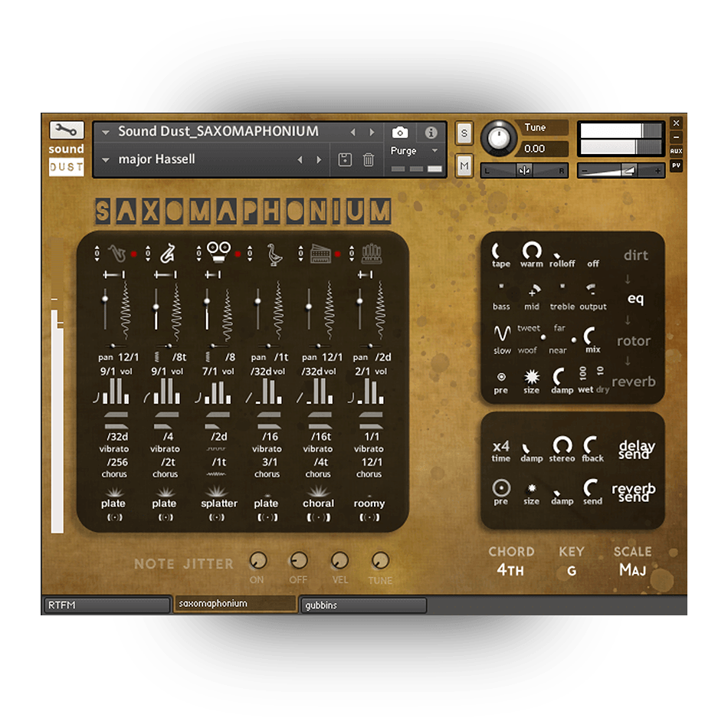Select the owl-eyed face instrument icon
The width and height of the screenshot is (728, 728).
click(218, 252)
